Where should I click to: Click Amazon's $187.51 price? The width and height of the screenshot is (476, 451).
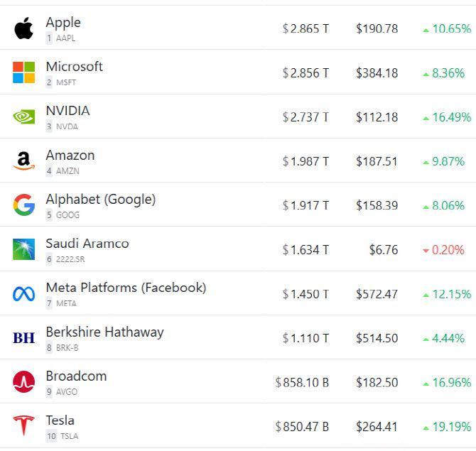click(x=377, y=162)
